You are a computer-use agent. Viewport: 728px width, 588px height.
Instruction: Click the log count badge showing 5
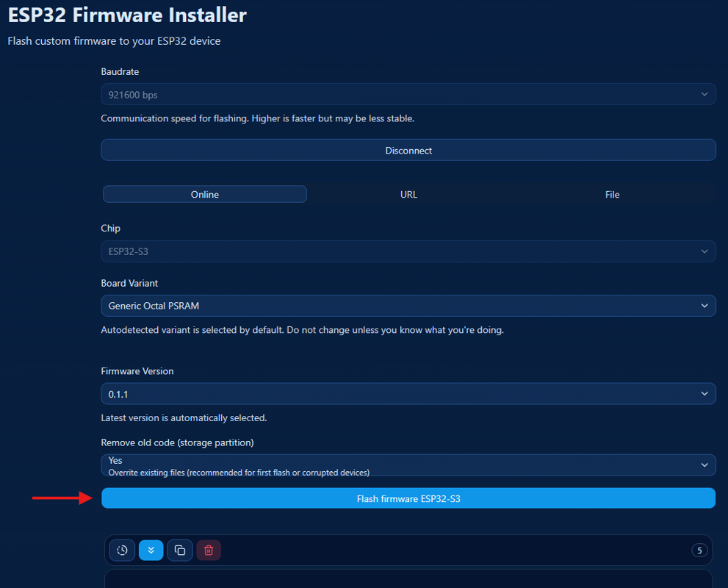pos(699,551)
